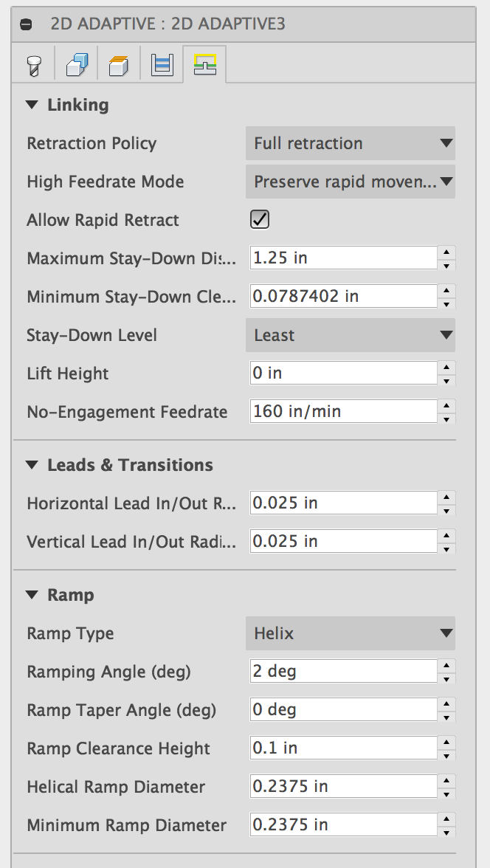Click the Helical Ramp Diameter field
The image size is (490, 868).
[x=342, y=787]
